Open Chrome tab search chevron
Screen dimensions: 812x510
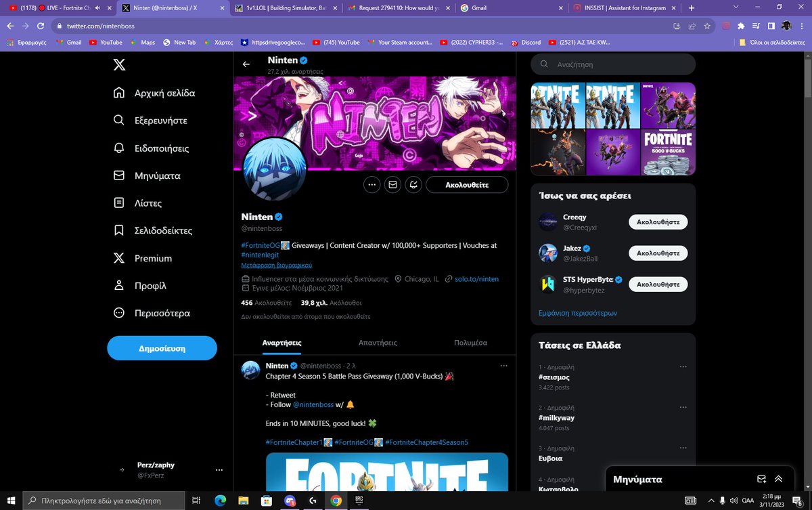735,8
